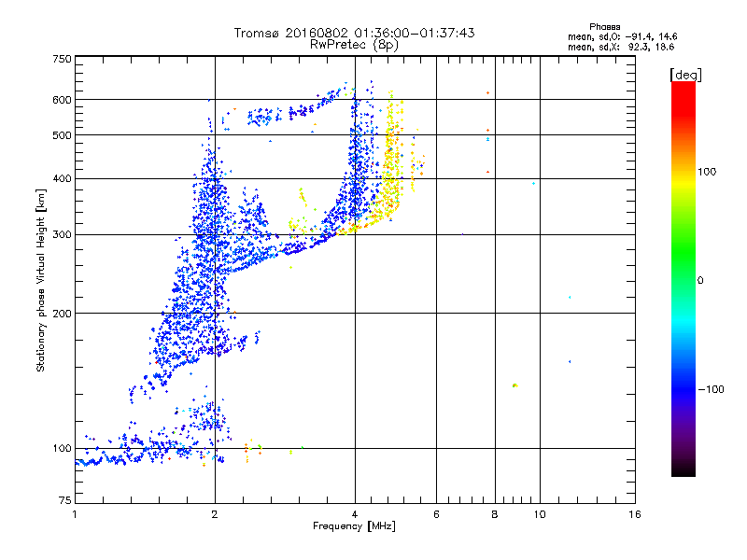This screenshot has width=747, height=560.
Task: Click the y-axis tick label '200'
Action: point(62,314)
